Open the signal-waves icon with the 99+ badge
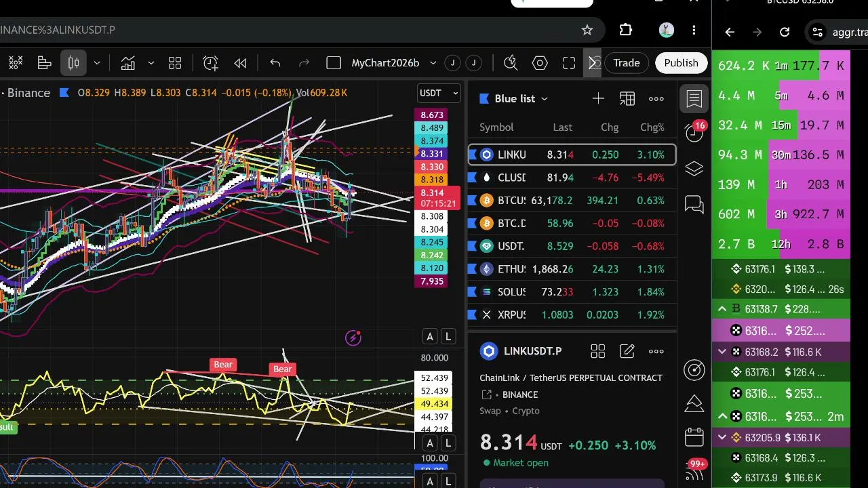868x488 pixels. tap(694, 471)
